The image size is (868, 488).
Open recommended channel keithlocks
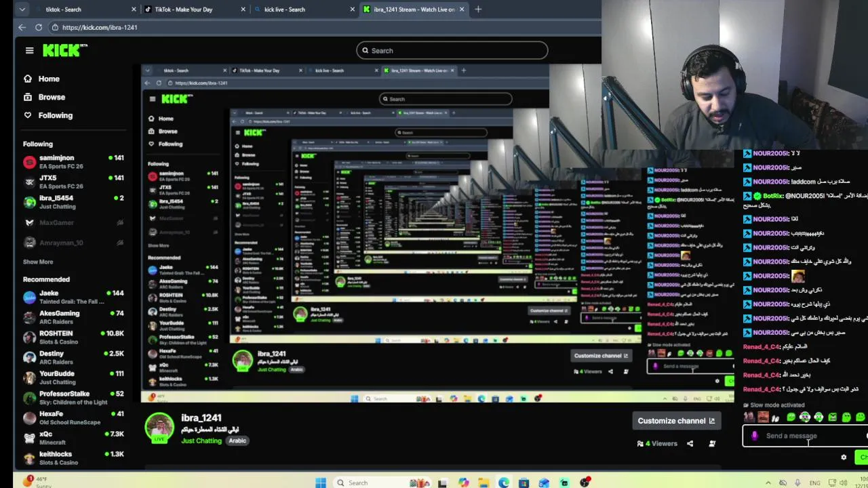73,457
